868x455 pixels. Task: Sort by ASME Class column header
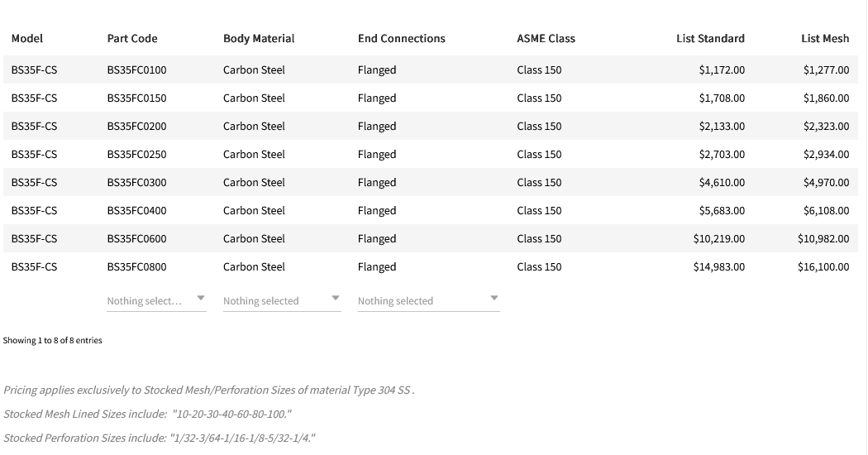pyautogui.click(x=546, y=38)
